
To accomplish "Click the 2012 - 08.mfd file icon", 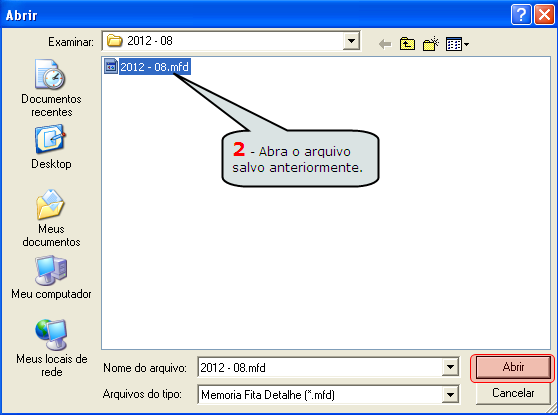I will tap(111, 66).
